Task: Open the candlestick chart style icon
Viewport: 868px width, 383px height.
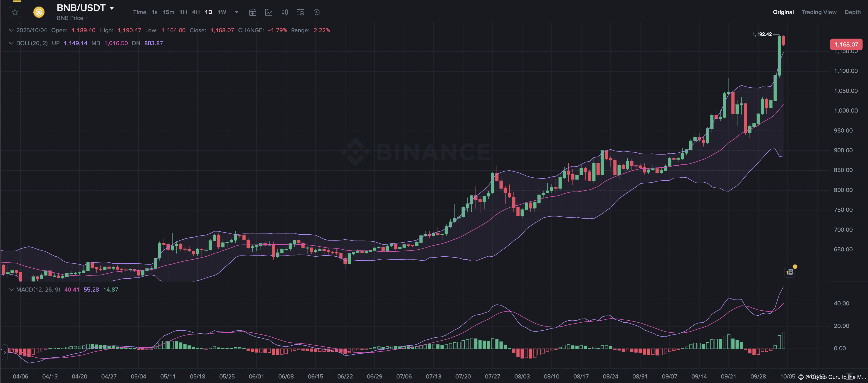Action: pyautogui.click(x=285, y=12)
